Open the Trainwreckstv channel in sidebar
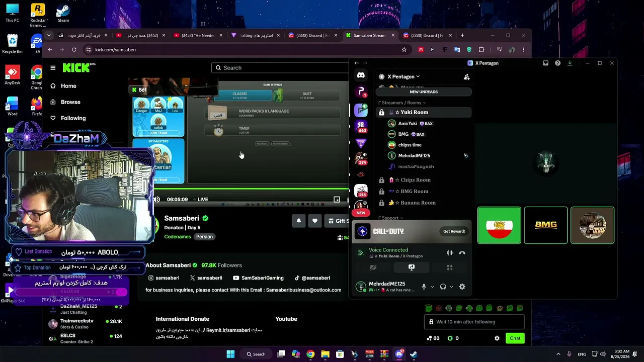 (x=86, y=323)
